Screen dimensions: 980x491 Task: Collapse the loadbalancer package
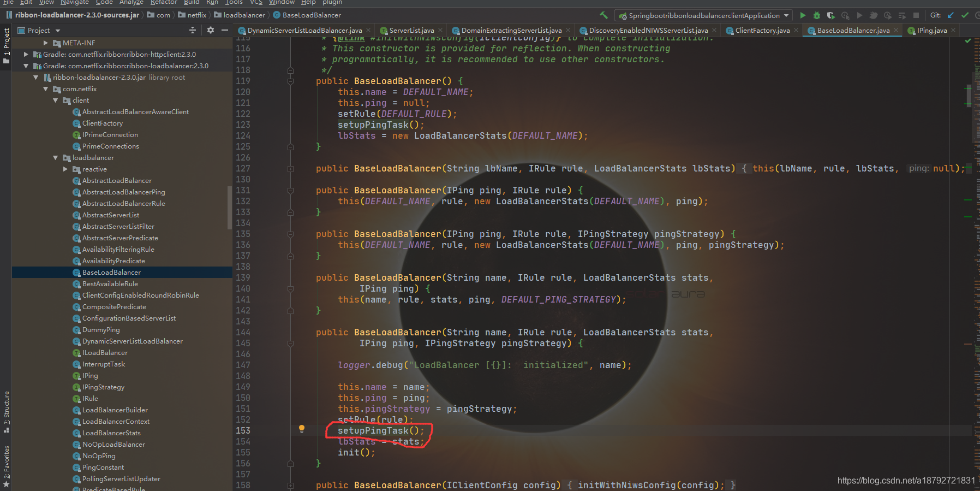click(x=56, y=157)
